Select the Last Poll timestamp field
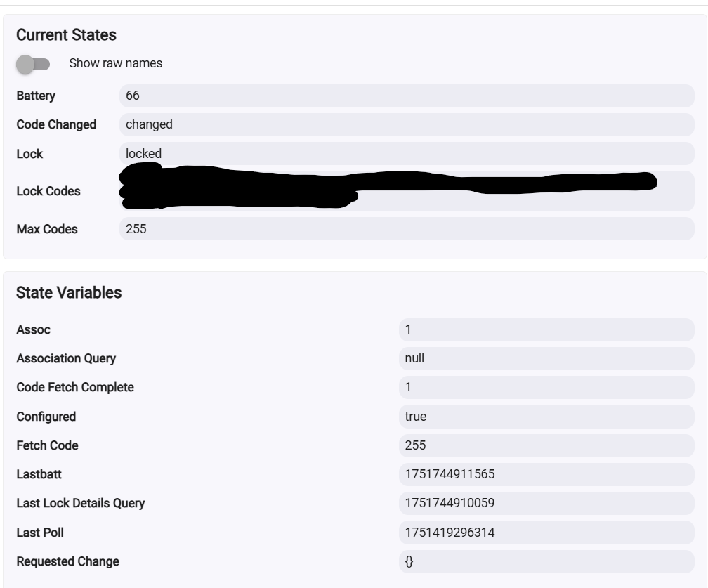708x588 pixels. pyautogui.click(x=546, y=533)
